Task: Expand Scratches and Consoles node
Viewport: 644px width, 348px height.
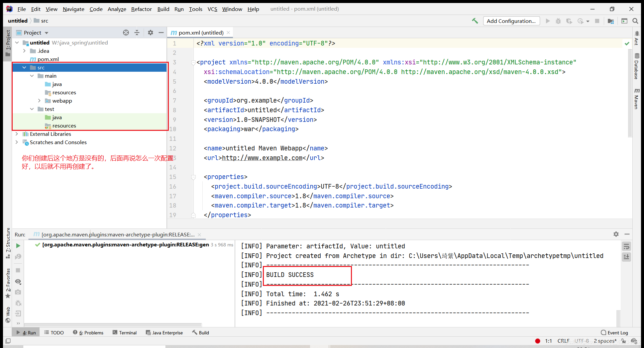Action: pyautogui.click(x=17, y=142)
